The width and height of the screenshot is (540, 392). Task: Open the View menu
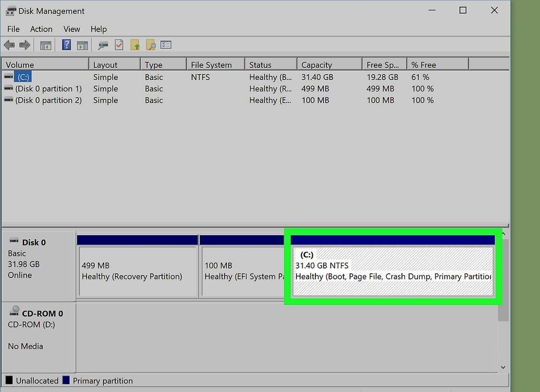pyautogui.click(x=72, y=29)
